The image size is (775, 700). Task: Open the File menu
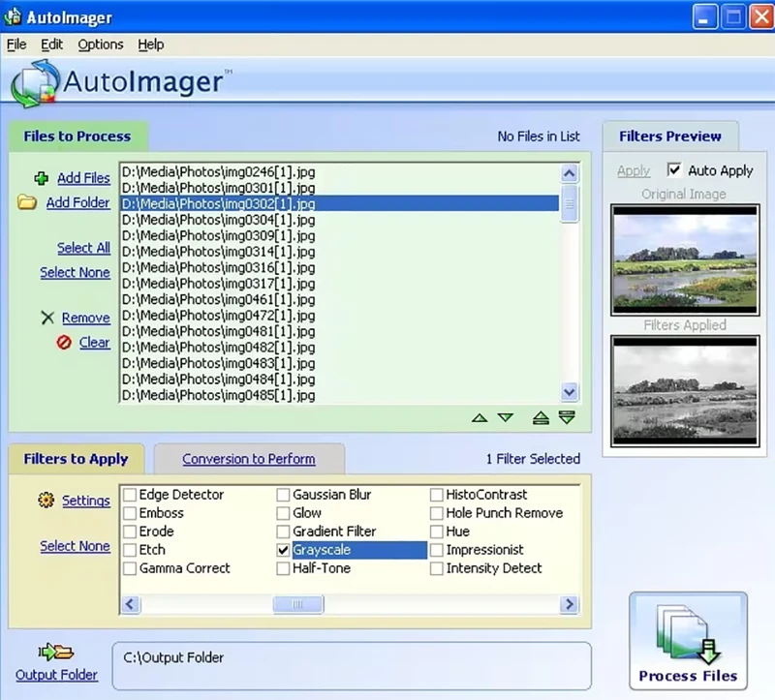pyautogui.click(x=16, y=45)
